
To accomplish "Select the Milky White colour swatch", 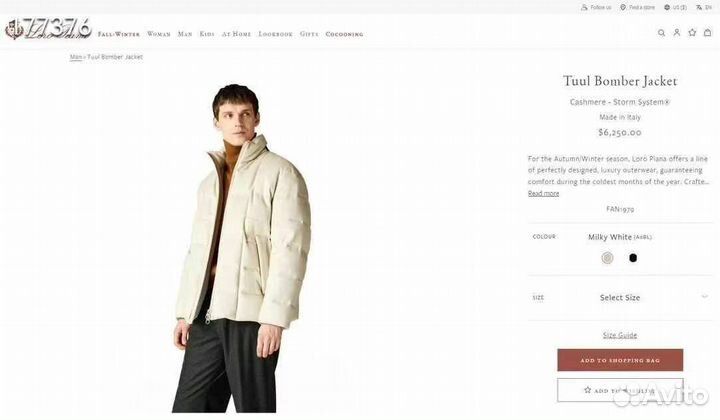I will pyautogui.click(x=608, y=258).
